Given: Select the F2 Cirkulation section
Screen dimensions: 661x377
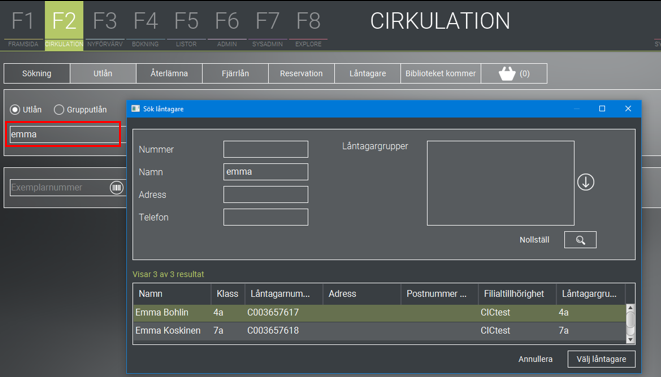Looking at the screenshot, I should click(x=64, y=26).
